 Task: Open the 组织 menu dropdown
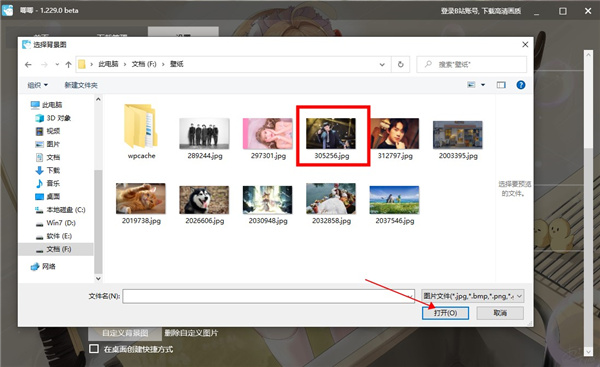click(38, 85)
